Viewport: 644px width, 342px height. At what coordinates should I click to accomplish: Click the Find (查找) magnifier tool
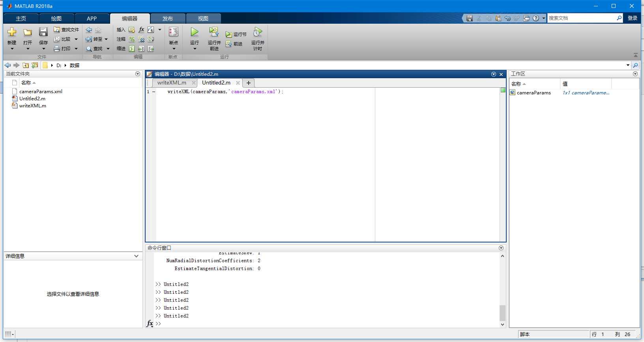click(94, 49)
